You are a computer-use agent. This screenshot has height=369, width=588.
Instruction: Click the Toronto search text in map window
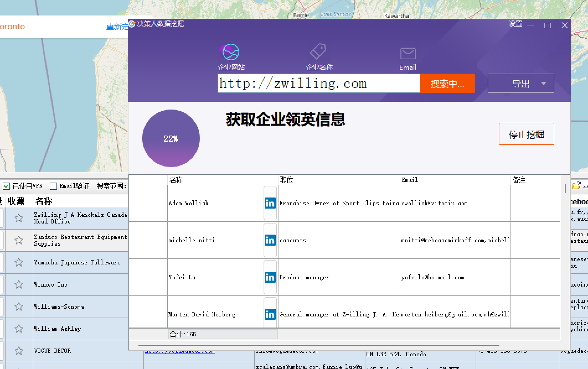12,27
